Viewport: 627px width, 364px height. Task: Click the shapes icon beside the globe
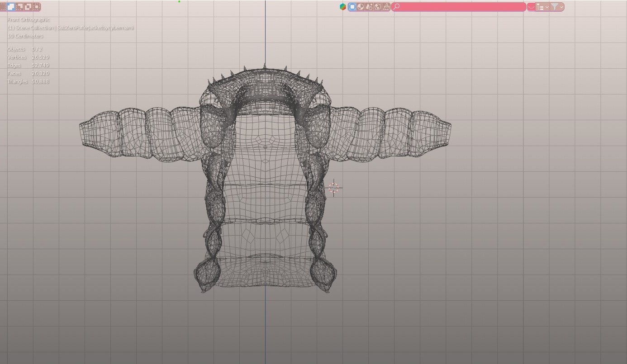(x=369, y=7)
